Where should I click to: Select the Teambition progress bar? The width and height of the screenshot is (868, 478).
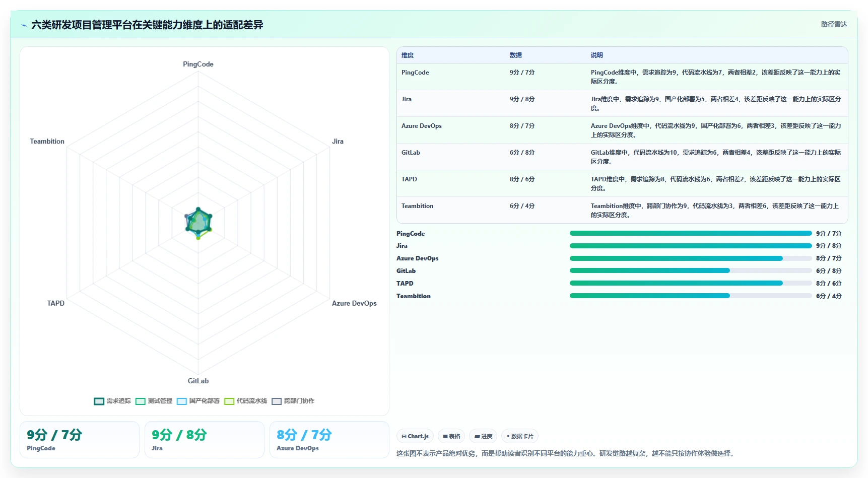[691, 296]
